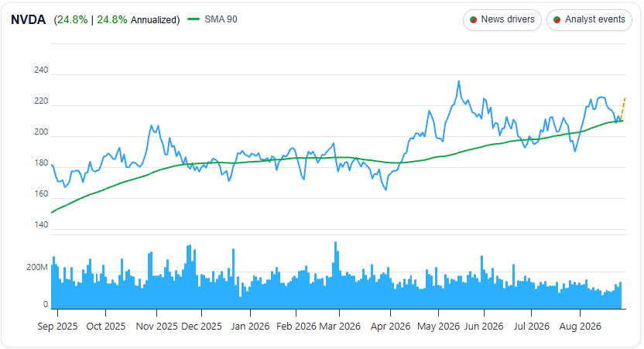Screen dimensions: 644x349
Task: Click the 200M volume axis label
Action: [x=37, y=267]
